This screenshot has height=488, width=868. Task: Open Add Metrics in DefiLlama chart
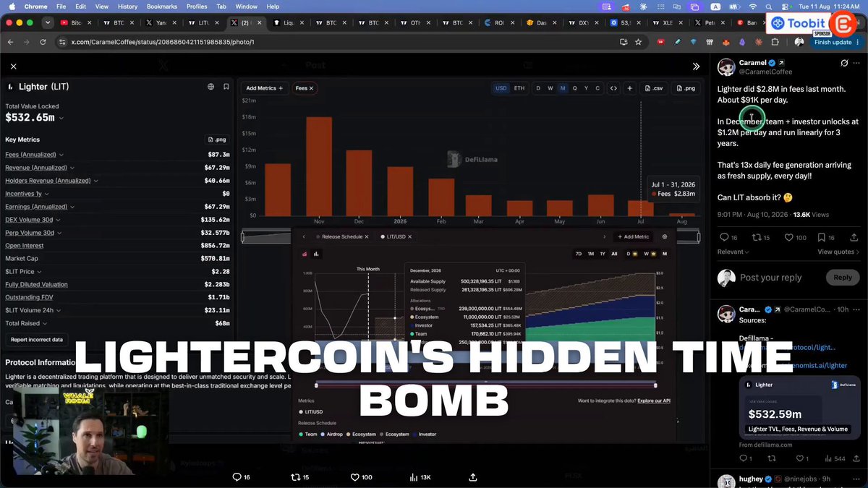tap(264, 88)
